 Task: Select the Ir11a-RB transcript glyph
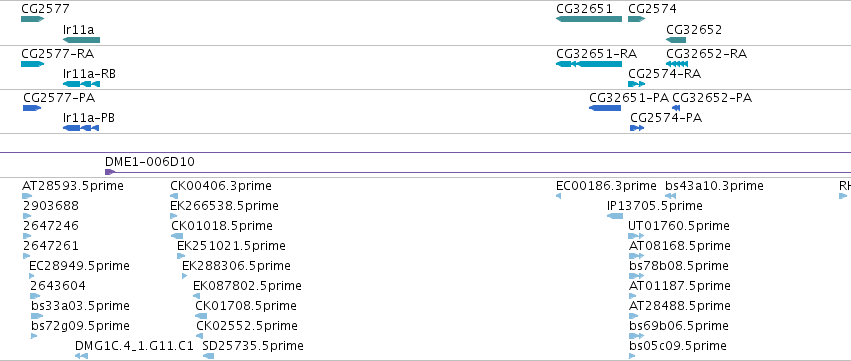pyautogui.click(x=81, y=84)
